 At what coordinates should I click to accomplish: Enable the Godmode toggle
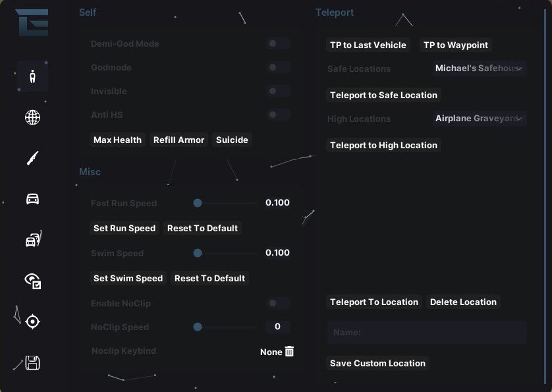278,67
